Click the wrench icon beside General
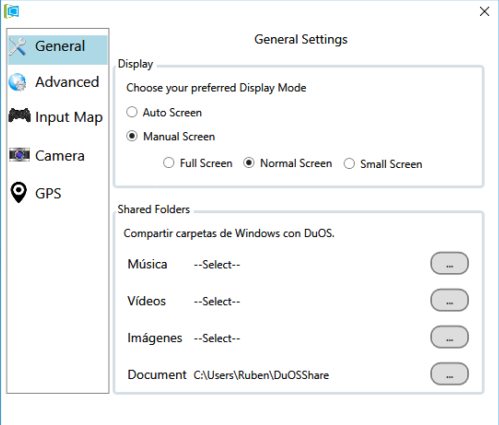Viewport: 499px width, 425px height. (x=18, y=46)
